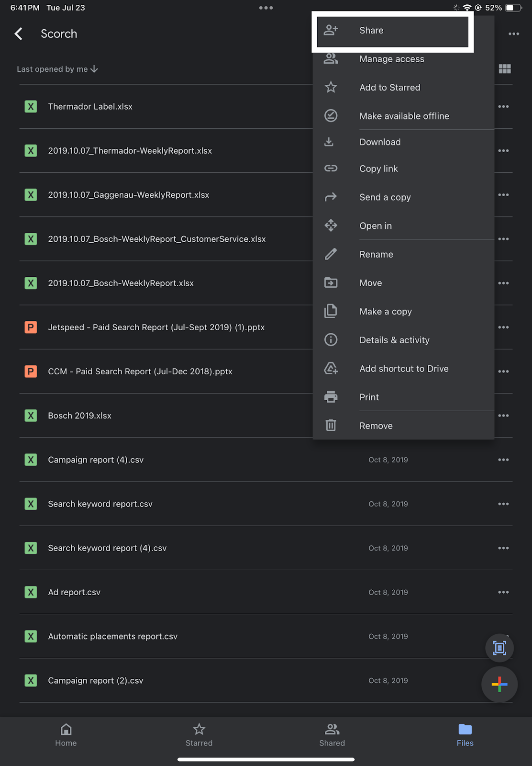Open more options for Thermador Label.xlsx

coord(503,106)
